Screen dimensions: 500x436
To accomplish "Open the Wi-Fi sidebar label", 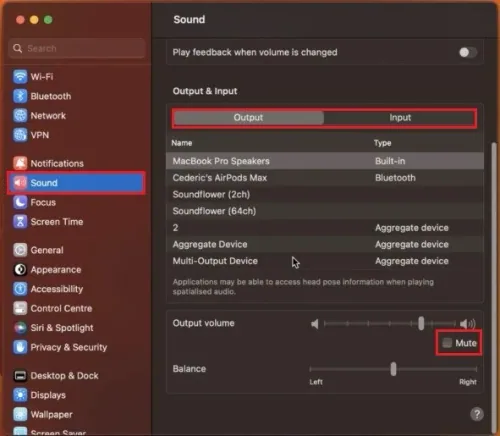I will [x=42, y=77].
